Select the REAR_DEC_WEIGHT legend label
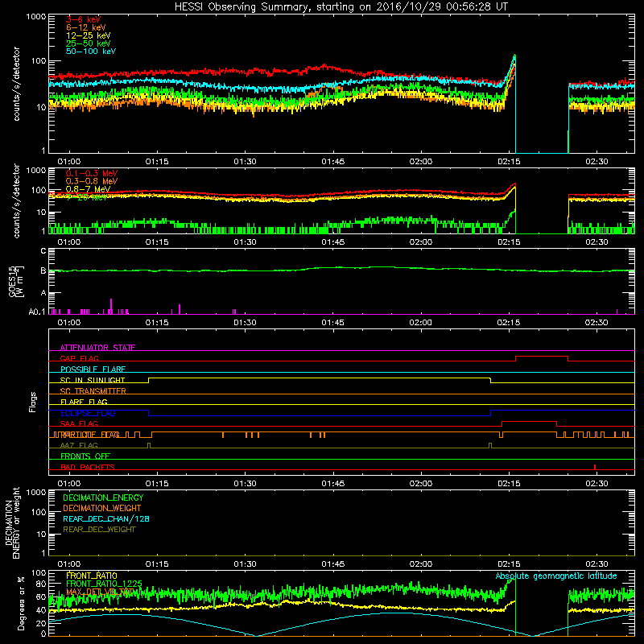644x644 pixels. coord(99,530)
